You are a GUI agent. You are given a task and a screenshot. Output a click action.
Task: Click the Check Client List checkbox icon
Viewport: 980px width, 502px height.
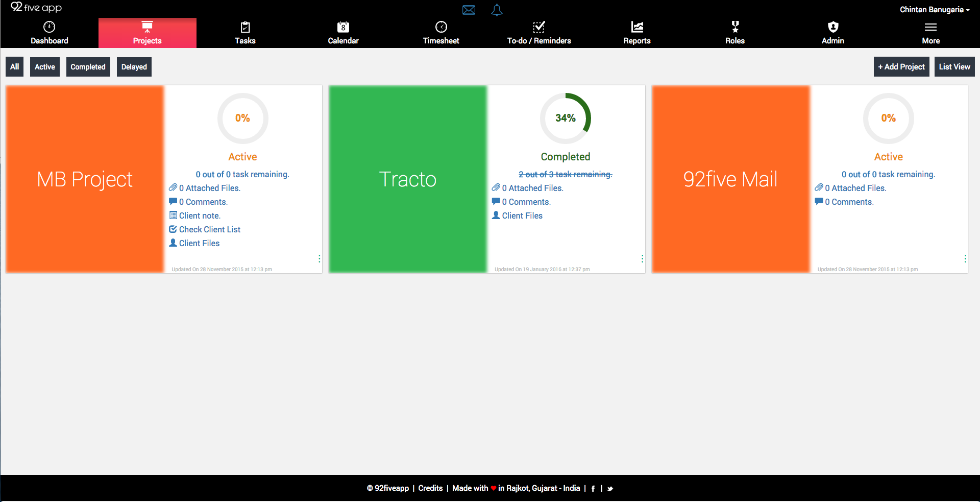click(173, 229)
